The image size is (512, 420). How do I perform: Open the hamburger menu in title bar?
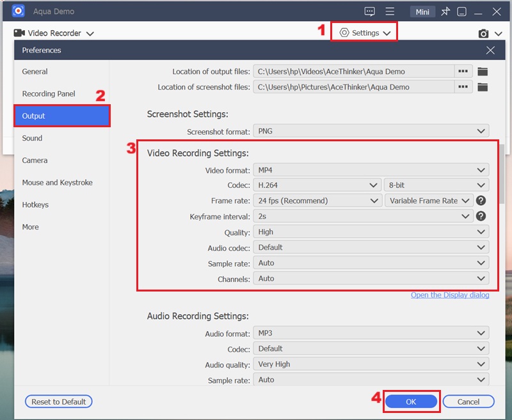(389, 11)
